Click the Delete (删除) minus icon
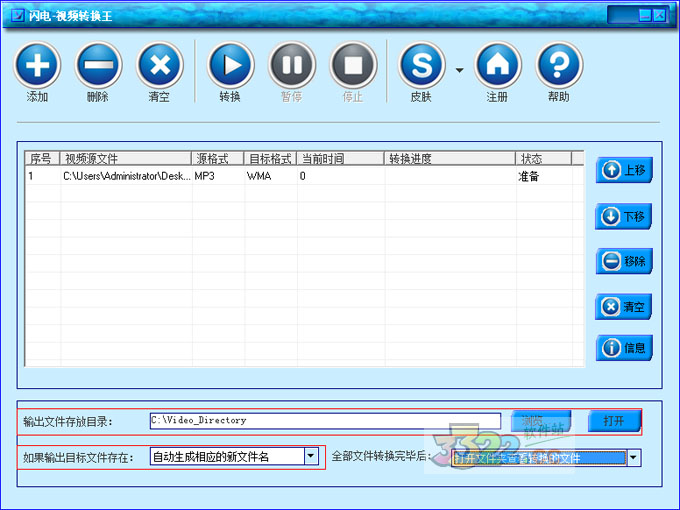 [x=98, y=66]
